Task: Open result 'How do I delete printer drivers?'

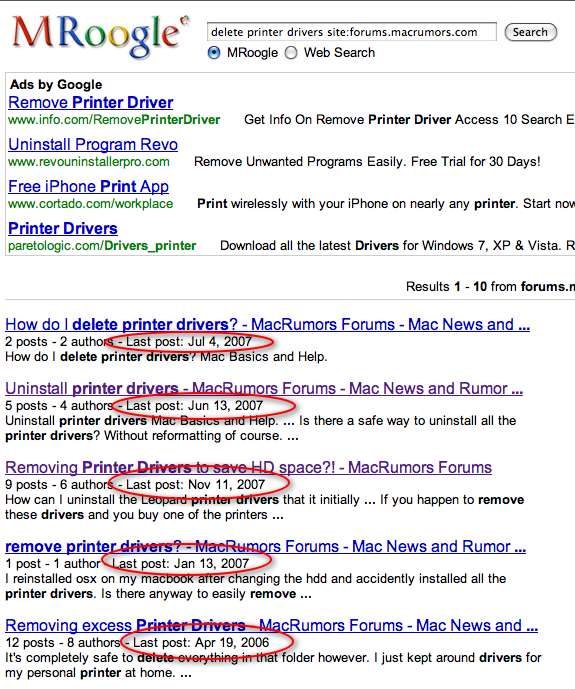Action: point(268,324)
